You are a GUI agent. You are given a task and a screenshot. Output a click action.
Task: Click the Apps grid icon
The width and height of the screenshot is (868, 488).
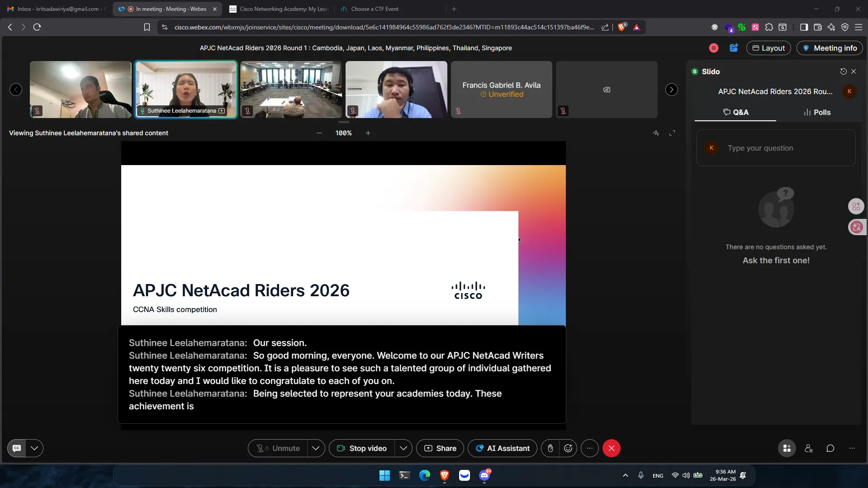[787, 448]
